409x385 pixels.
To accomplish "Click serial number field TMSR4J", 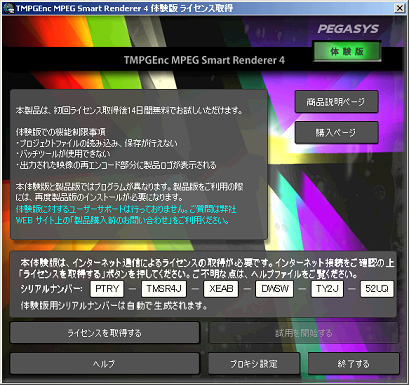I will 164,289.
